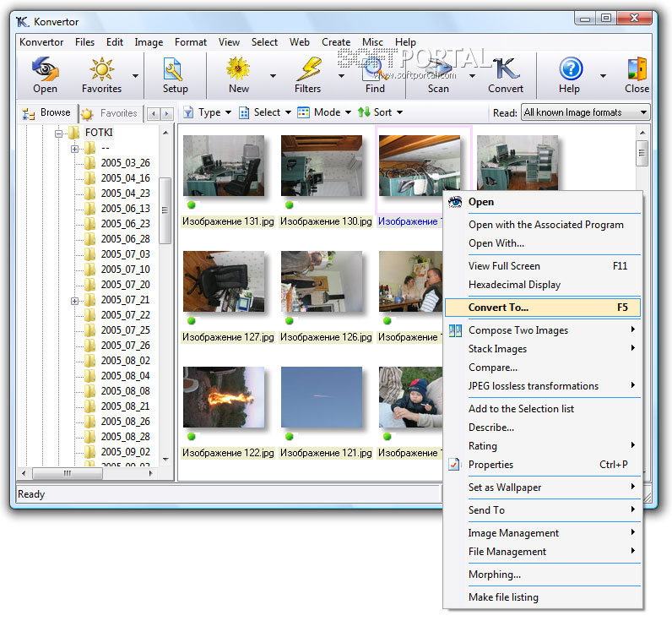
Task: Click the Convert toolbar icon
Action: (x=505, y=69)
